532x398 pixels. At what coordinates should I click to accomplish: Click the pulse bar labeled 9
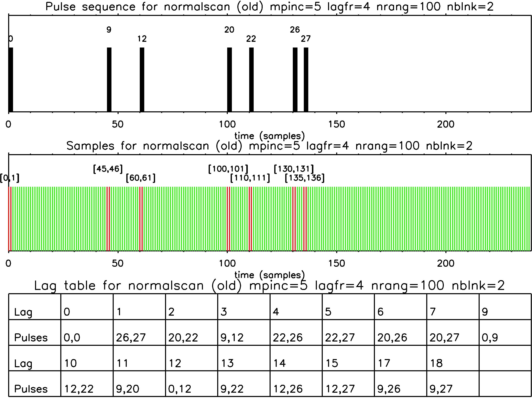click(109, 80)
